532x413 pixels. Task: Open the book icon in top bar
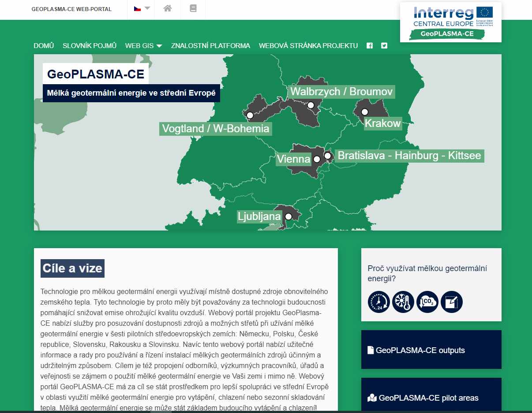click(x=193, y=8)
